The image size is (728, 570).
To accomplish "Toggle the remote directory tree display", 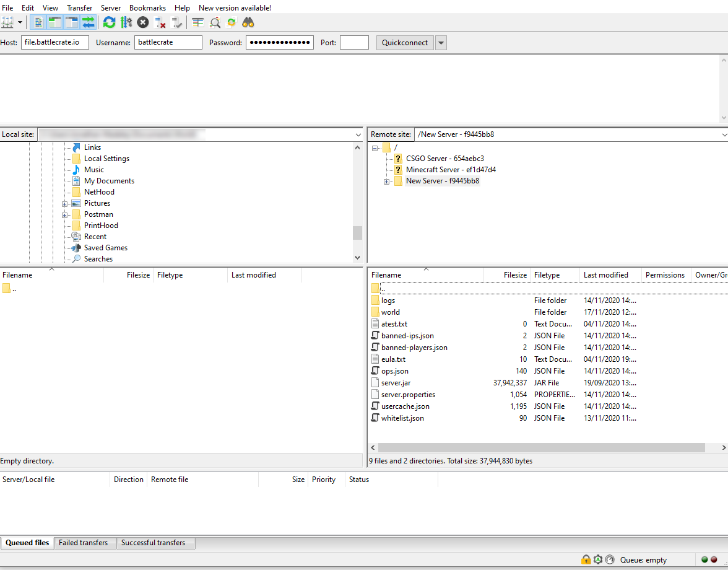I will (x=72, y=22).
